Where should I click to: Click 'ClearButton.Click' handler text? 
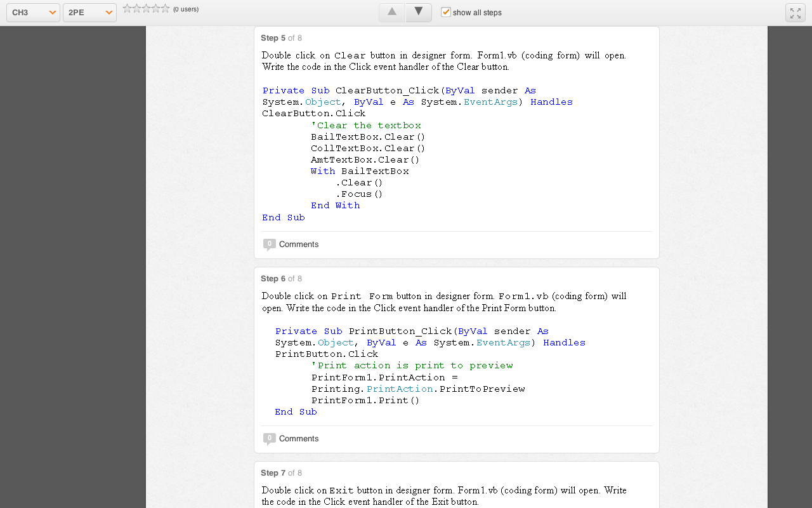pos(314,114)
